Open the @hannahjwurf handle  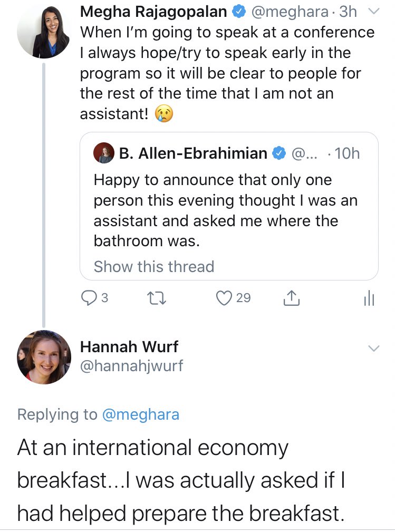[131, 365]
